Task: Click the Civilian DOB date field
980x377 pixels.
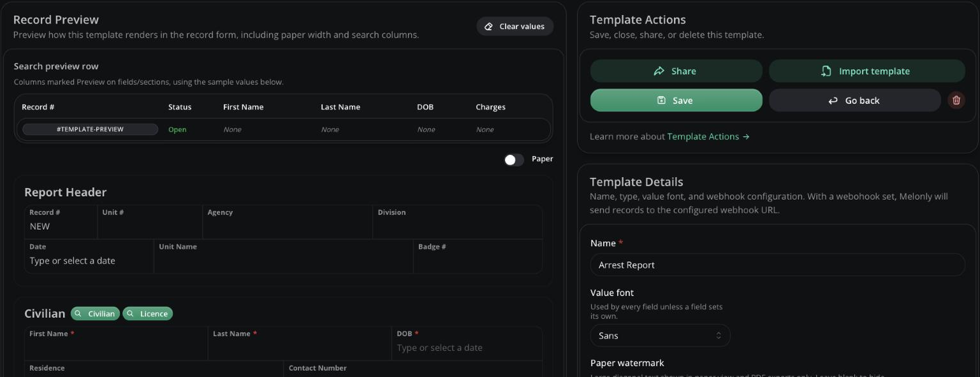Action: [x=467, y=343]
